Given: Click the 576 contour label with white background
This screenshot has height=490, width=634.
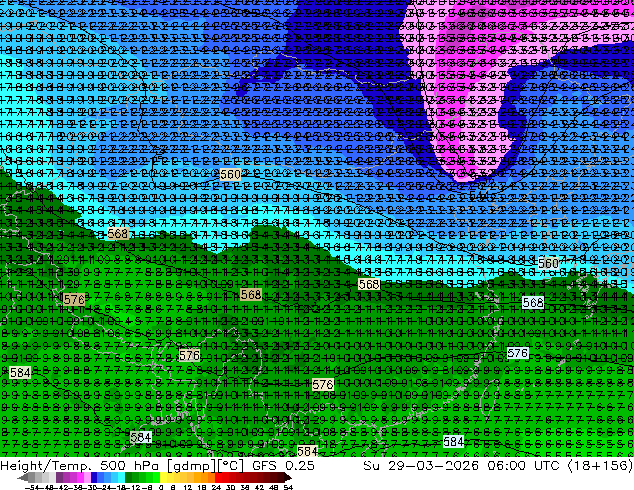Looking at the screenshot, I should tap(518, 353).
